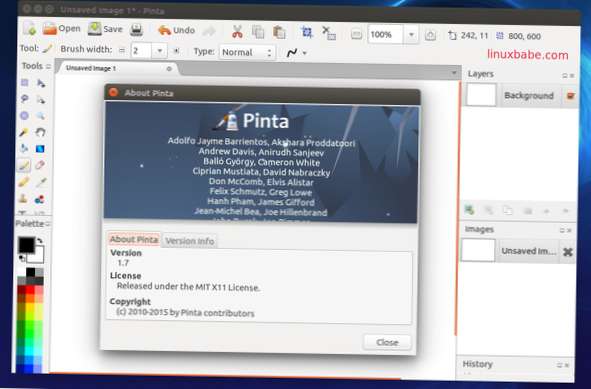Float the Tools panel
The image size is (591, 389).
[x=48, y=66]
